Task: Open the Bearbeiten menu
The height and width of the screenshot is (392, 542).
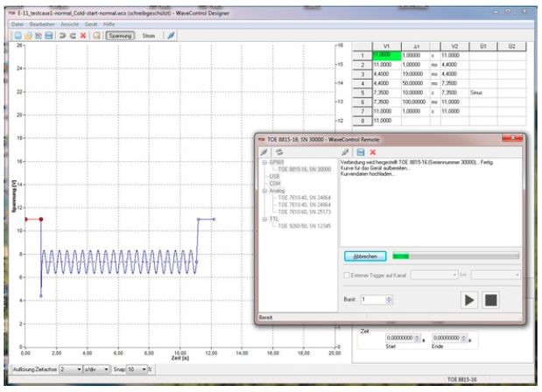Action: (x=42, y=24)
